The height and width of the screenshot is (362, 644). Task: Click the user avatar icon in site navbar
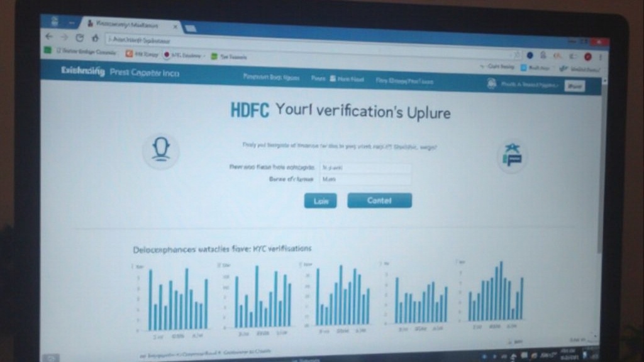click(x=492, y=84)
